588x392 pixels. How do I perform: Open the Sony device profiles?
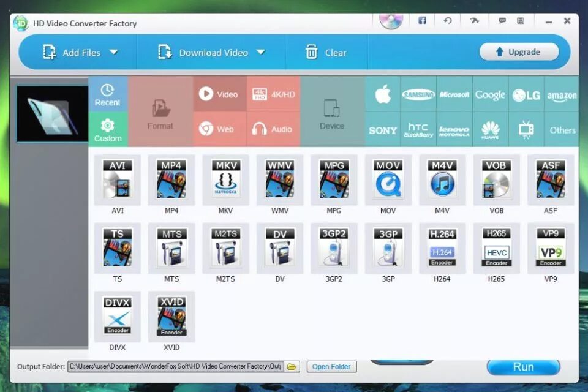382,129
